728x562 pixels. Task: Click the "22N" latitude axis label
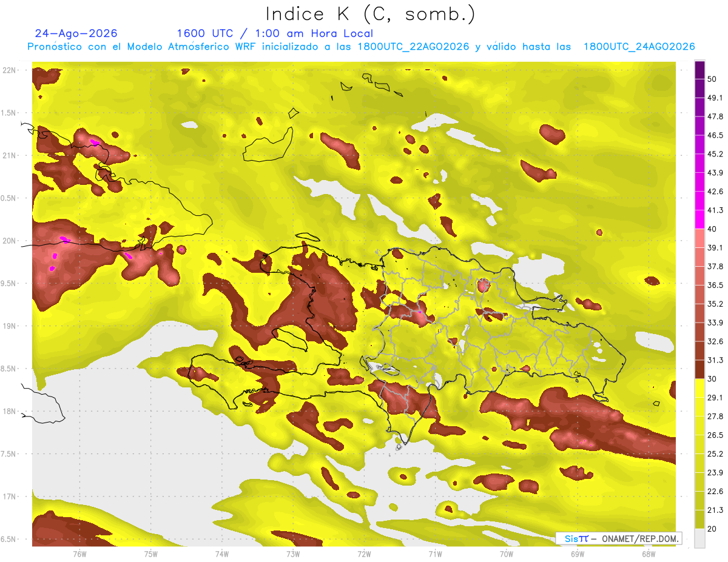10,70
